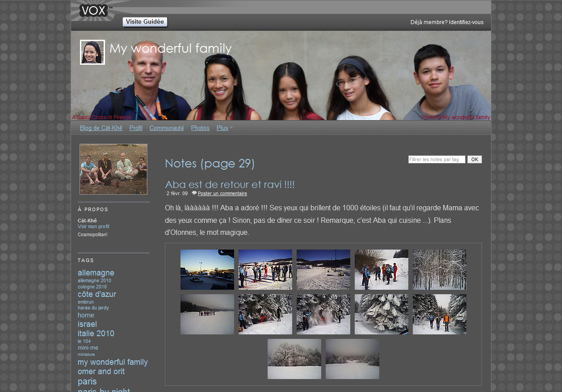Go to the Communauté section
Image resolution: width=562 pixels, height=392 pixels.
click(x=167, y=128)
